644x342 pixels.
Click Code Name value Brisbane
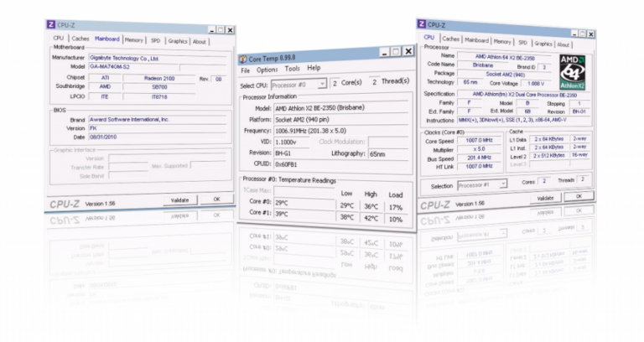click(483, 65)
